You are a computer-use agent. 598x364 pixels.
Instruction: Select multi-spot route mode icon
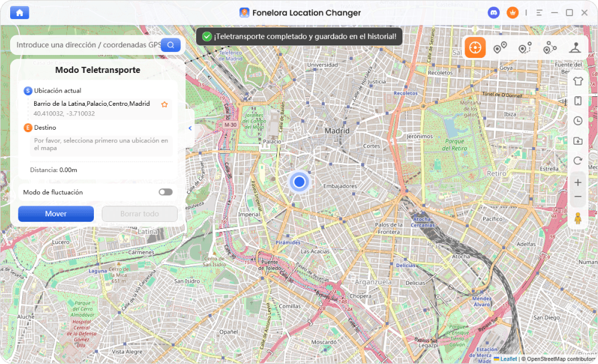coord(525,48)
